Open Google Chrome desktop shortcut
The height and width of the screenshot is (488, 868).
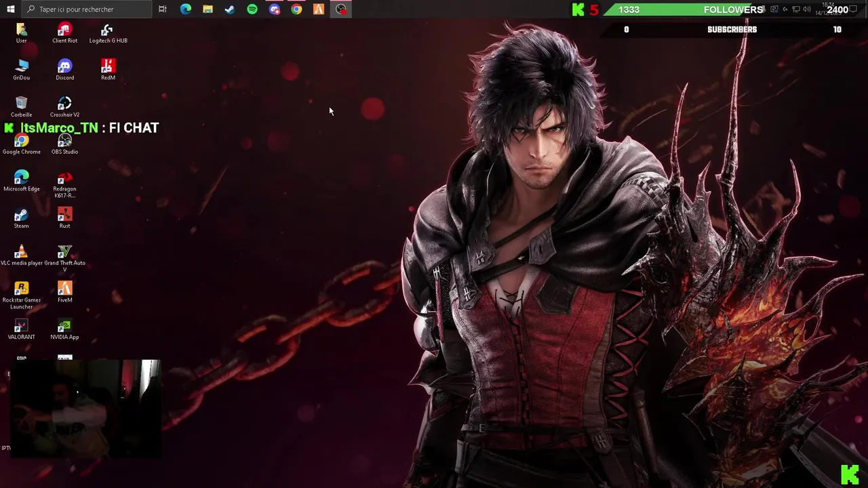click(x=21, y=144)
